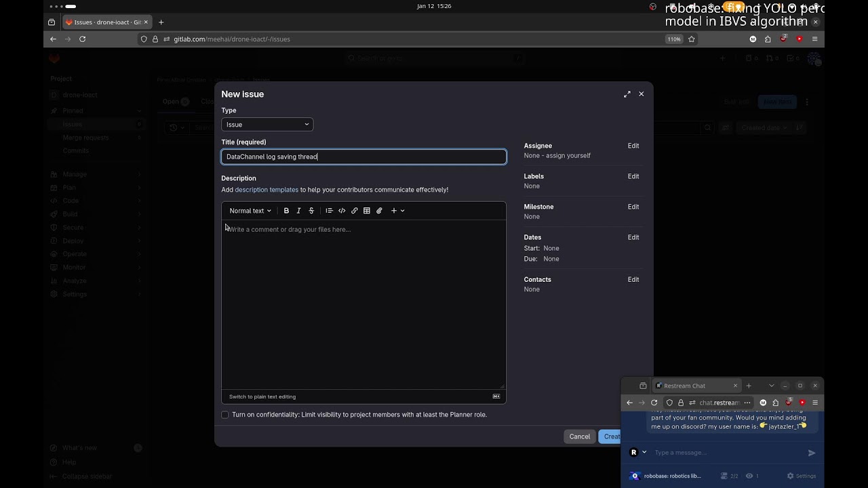This screenshot has width=868, height=488.
Task: Reload the GitLab page
Action: pyautogui.click(x=83, y=39)
